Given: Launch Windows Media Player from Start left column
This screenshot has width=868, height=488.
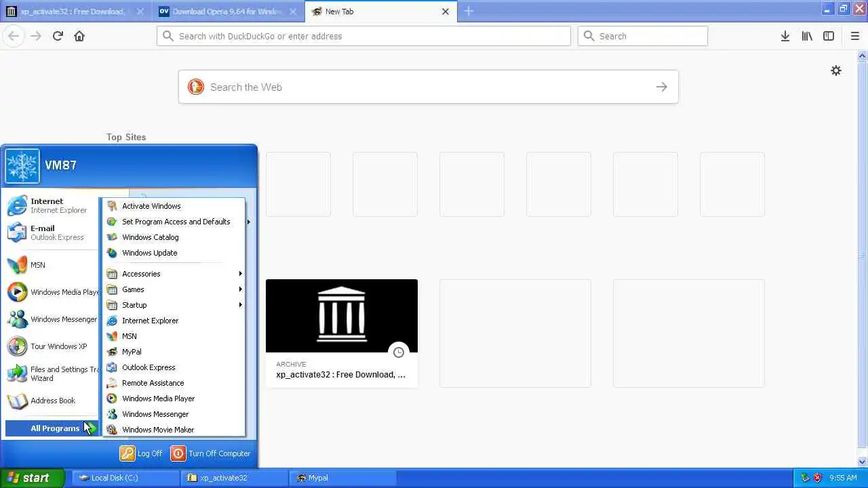Looking at the screenshot, I should point(52,292).
